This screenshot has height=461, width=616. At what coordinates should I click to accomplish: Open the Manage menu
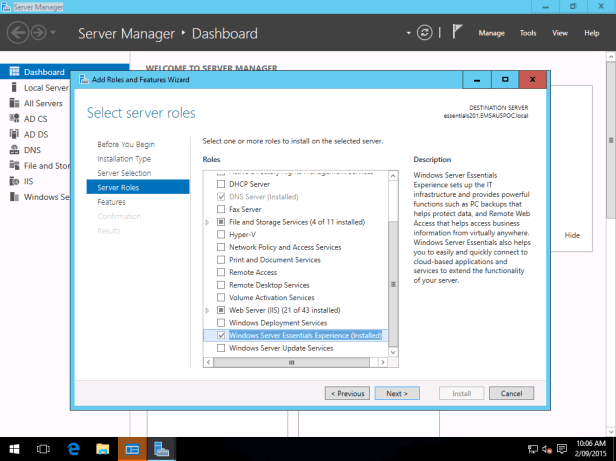[x=491, y=33]
